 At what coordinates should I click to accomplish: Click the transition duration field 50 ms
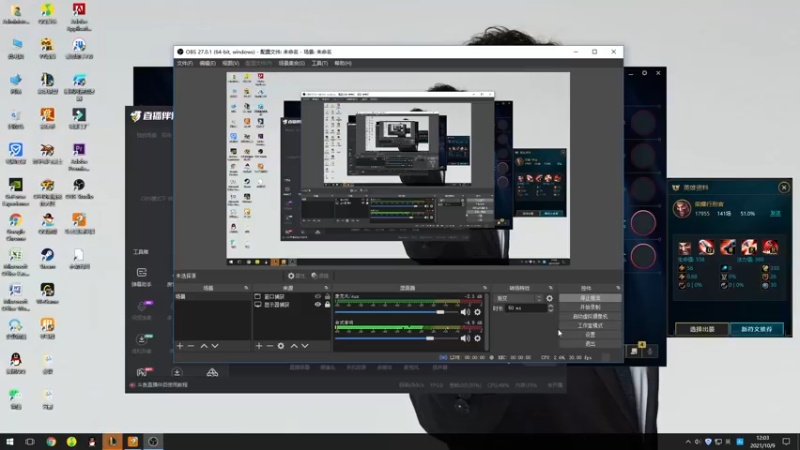coord(526,308)
